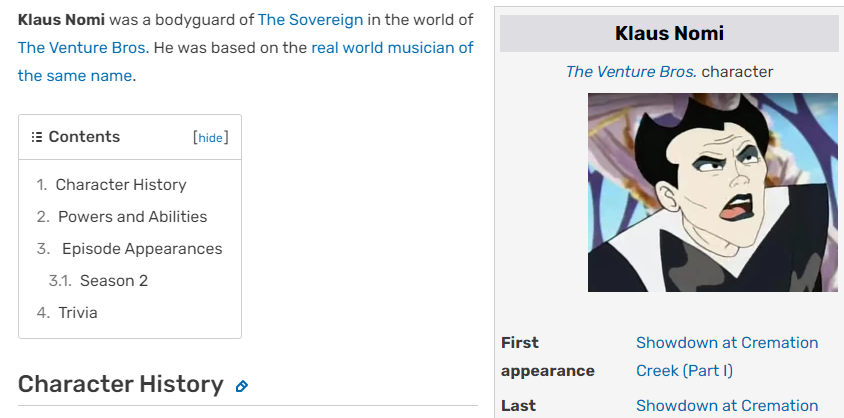Open The Venture Bros. link in intro
The height and width of the screenshot is (418, 844).
coord(82,47)
